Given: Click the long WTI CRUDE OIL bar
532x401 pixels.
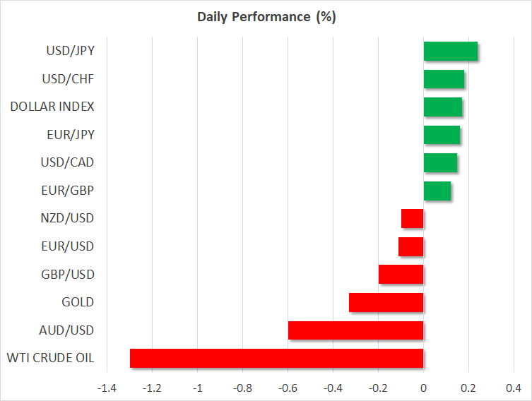Looking at the screenshot, I should tap(276, 358).
